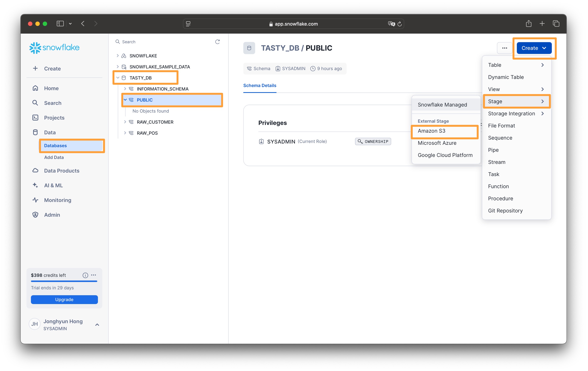Switch to Schema Details tab
The height and width of the screenshot is (371, 588).
click(260, 85)
